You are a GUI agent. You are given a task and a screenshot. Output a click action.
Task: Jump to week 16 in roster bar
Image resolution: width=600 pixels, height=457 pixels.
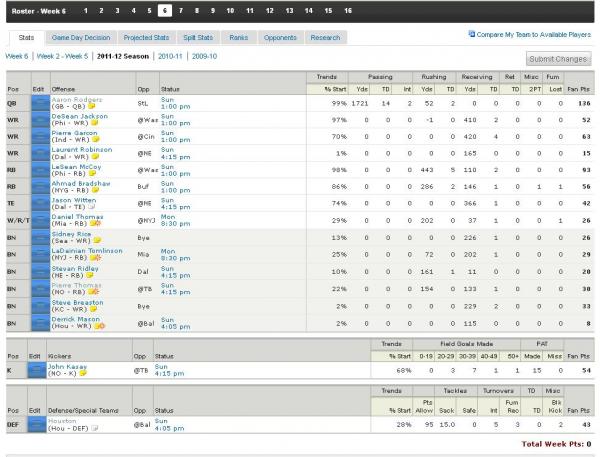pyautogui.click(x=347, y=10)
